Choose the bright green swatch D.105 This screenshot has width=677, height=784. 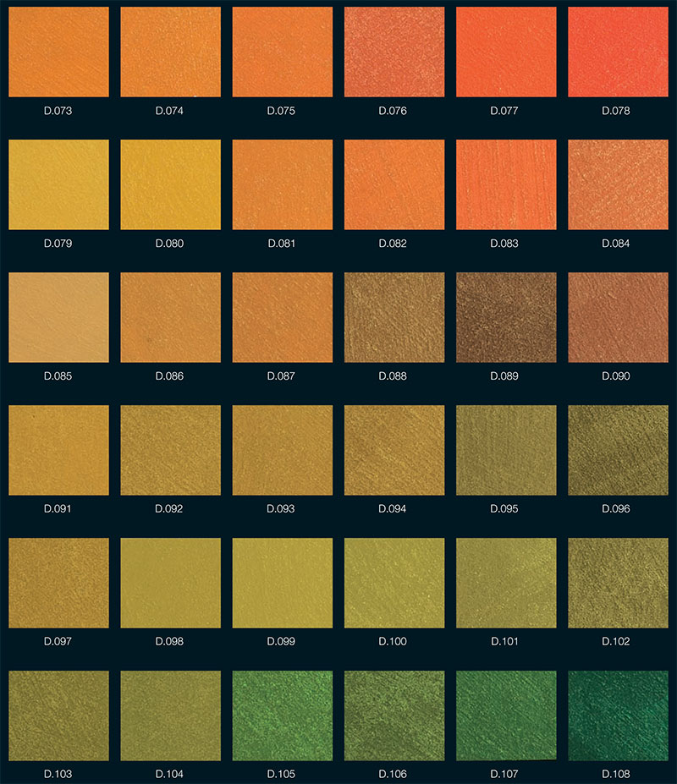click(x=282, y=715)
